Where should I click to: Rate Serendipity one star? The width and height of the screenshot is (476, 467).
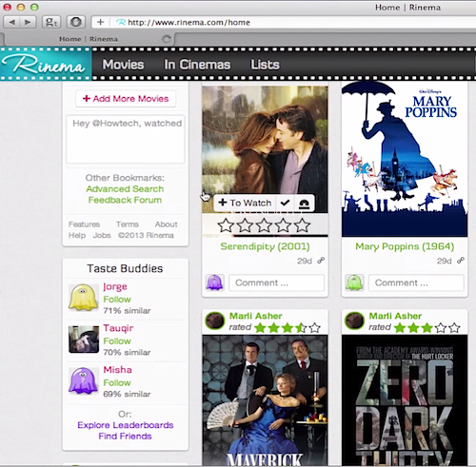(x=226, y=225)
